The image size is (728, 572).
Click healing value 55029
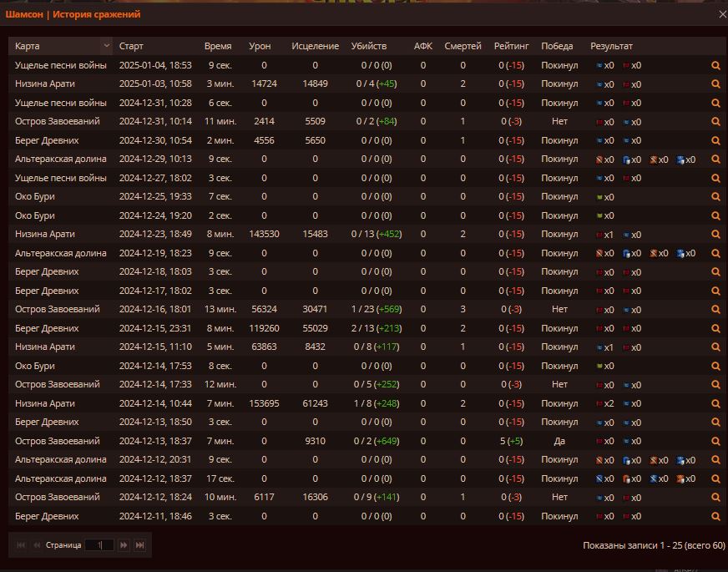click(316, 329)
